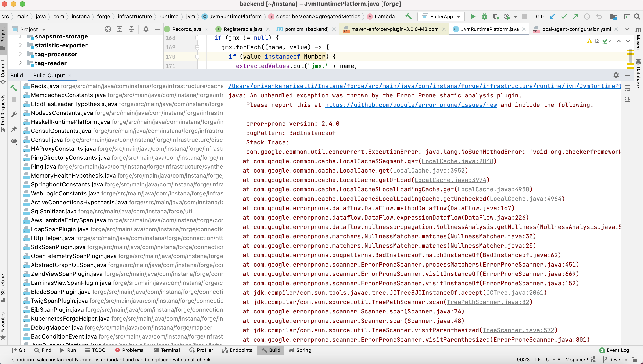643x364 pixels.
Task: Push commits using the green Git arrow icon
Action: [x=575, y=17]
